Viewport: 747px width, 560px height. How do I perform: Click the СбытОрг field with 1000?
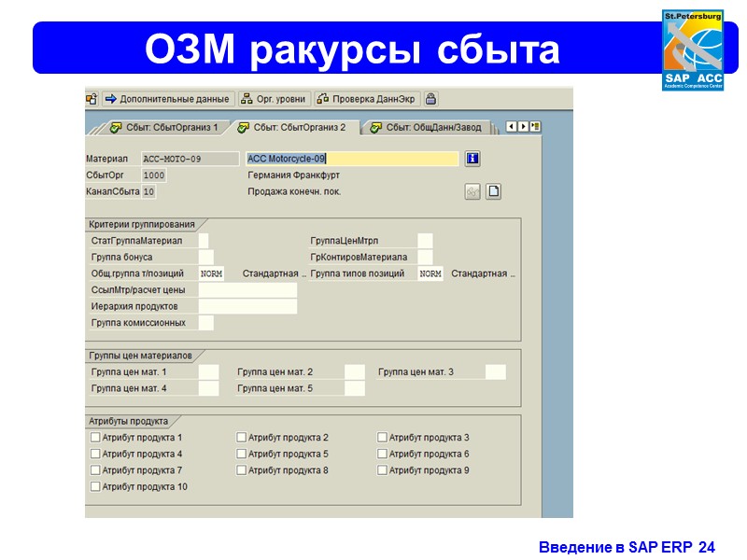[x=154, y=175]
